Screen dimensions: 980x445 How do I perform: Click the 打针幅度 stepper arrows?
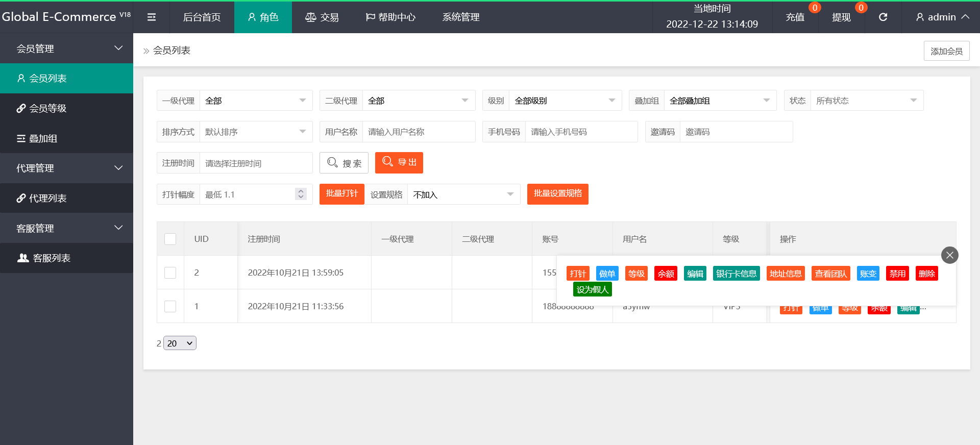coord(301,194)
